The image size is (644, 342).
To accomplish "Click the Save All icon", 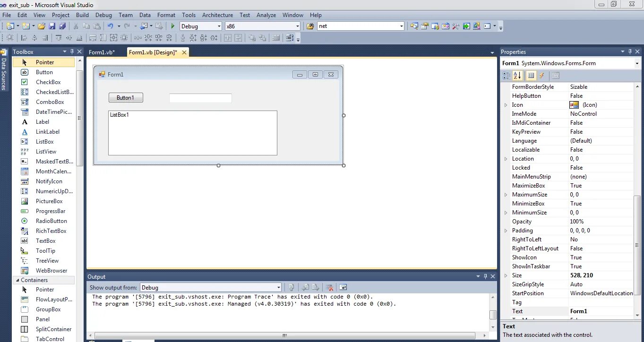I will (x=62, y=26).
